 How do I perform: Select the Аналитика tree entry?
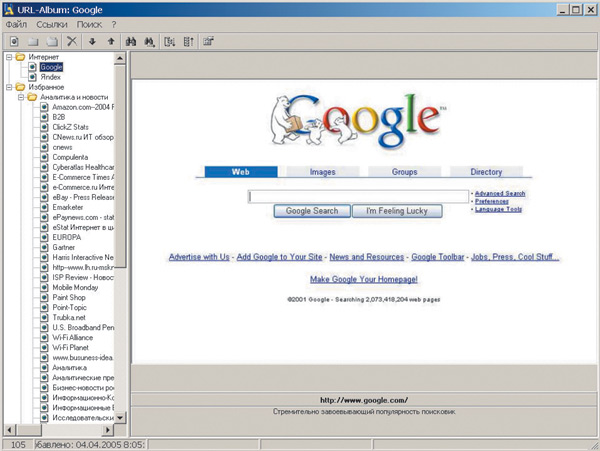(x=70, y=368)
